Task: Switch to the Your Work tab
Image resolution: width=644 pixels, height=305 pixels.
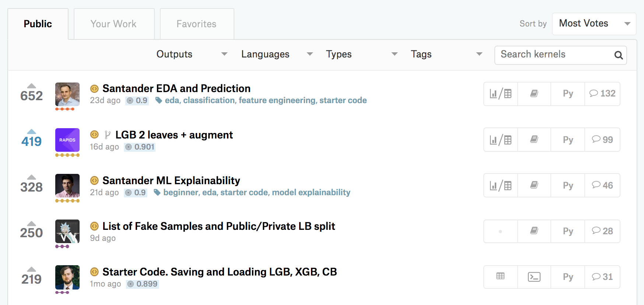Action: [x=113, y=24]
